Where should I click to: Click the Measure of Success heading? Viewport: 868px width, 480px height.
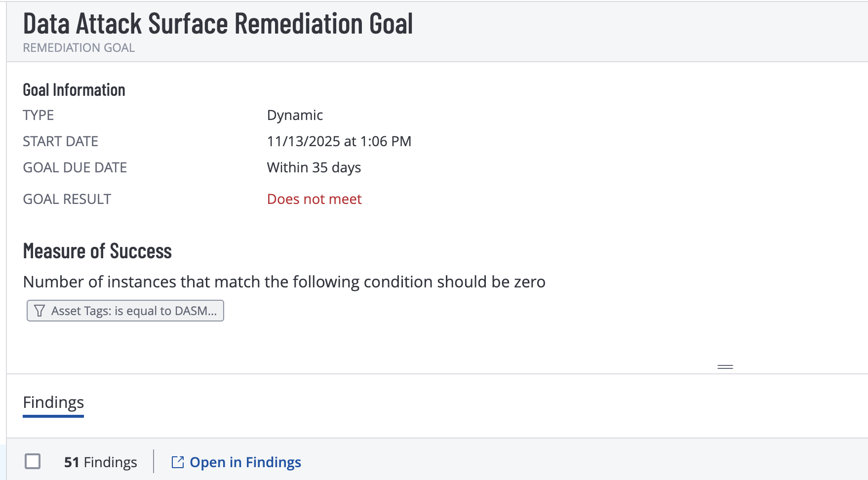pos(97,251)
